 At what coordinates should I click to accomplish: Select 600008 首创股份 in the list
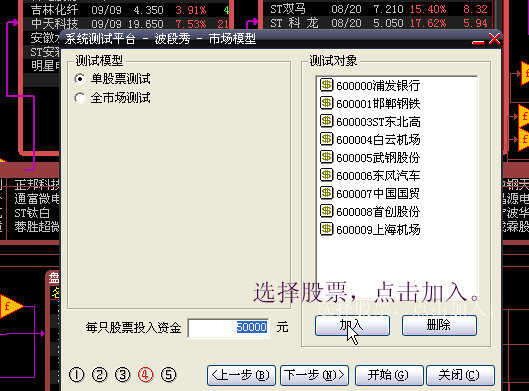click(370, 212)
